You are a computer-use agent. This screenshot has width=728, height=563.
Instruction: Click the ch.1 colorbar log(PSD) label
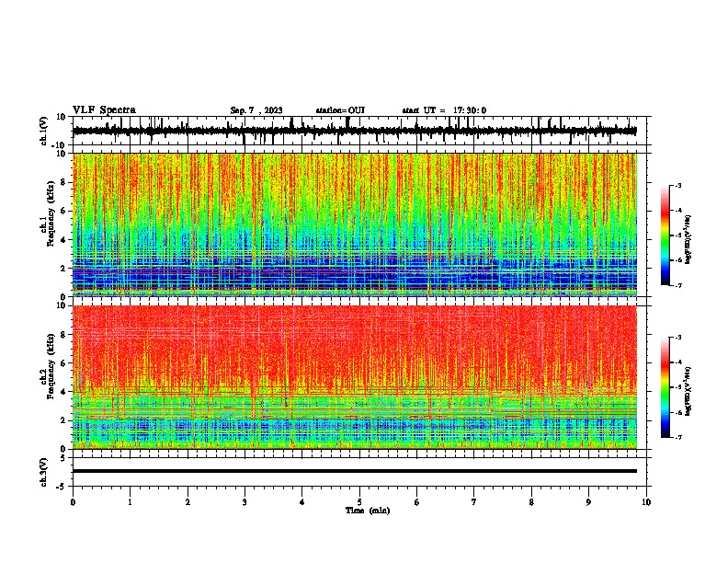688,240
